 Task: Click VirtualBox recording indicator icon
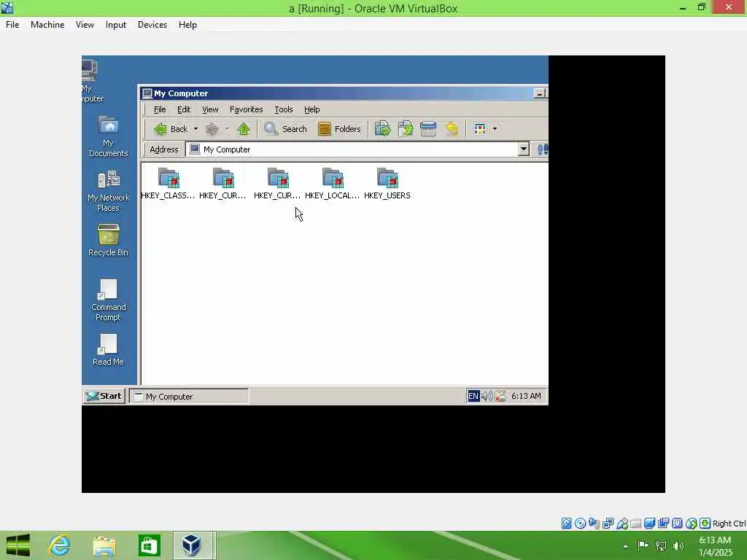[x=663, y=524]
